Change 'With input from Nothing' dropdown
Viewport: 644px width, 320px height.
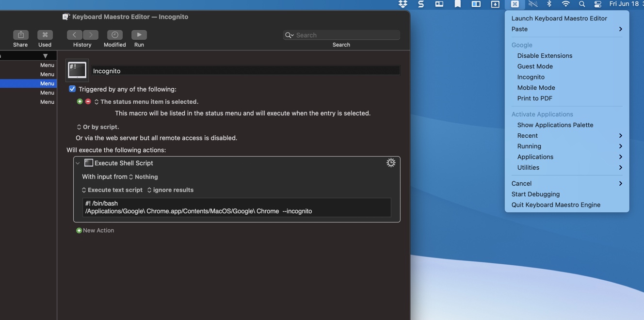(x=143, y=177)
